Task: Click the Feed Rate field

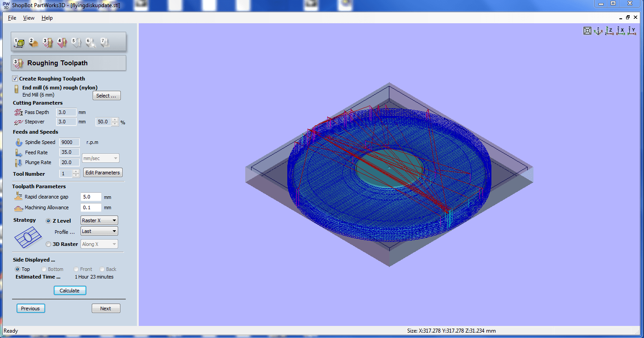Action: tap(70, 152)
